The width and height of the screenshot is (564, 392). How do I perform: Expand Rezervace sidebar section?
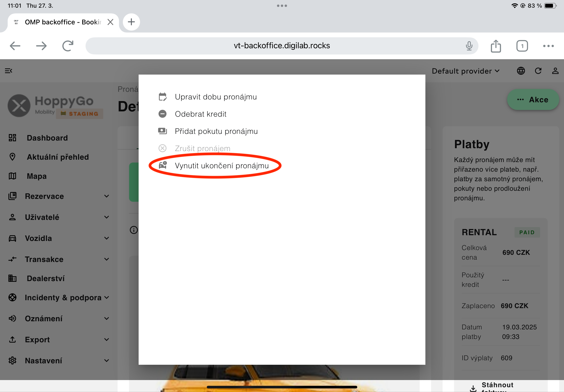[x=59, y=196]
